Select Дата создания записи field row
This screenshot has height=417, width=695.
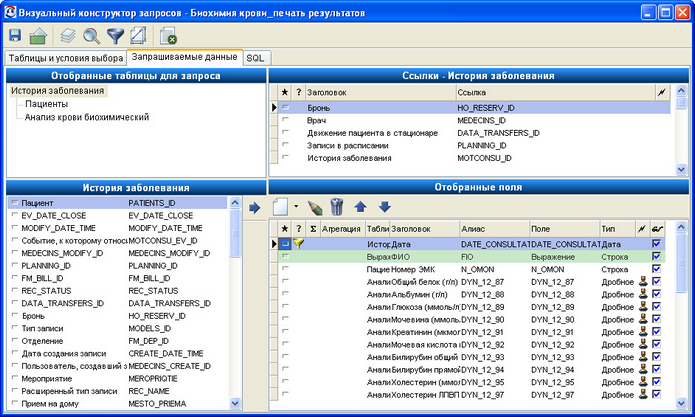coord(117,353)
